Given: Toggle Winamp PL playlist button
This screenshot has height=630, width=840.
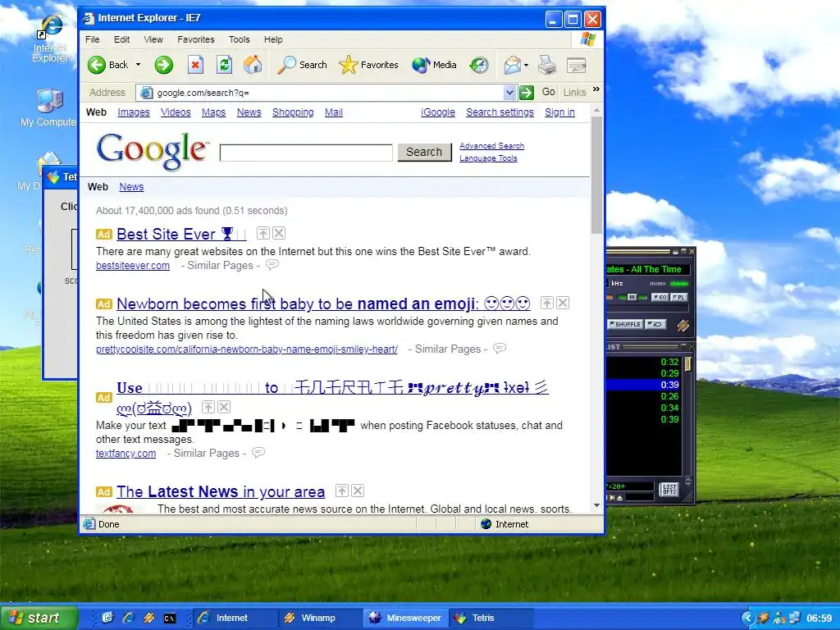Looking at the screenshot, I should click(x=679, y=297).
